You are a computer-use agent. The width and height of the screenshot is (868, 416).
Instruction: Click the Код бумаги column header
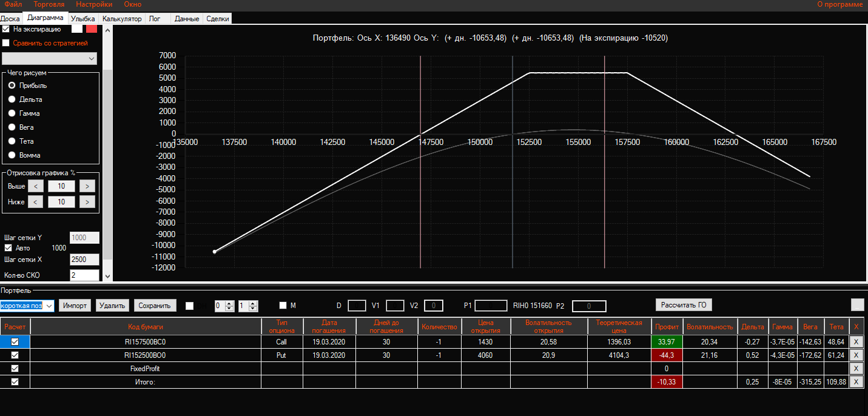pos(146,327)
